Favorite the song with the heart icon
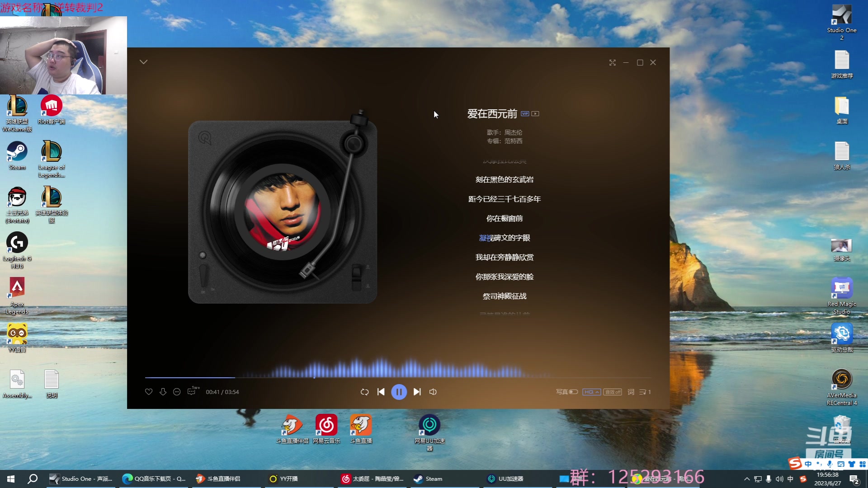 [x=149, y=392]
